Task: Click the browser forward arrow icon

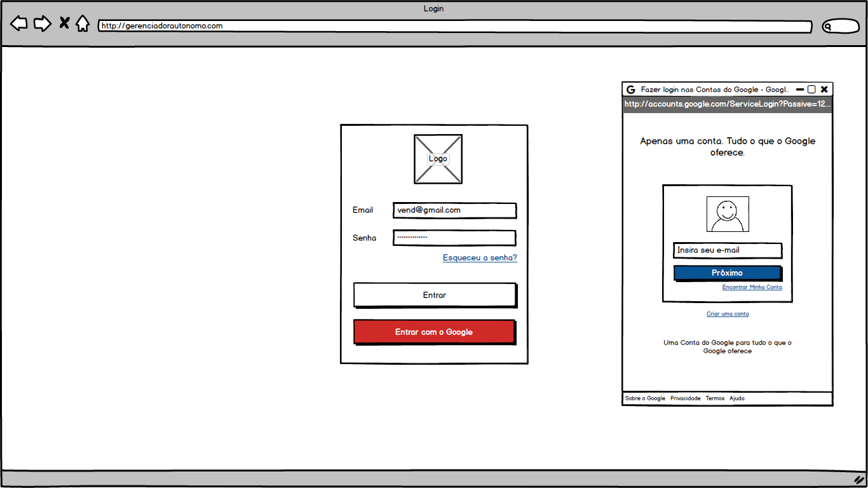Action: [x=42, y=24]
